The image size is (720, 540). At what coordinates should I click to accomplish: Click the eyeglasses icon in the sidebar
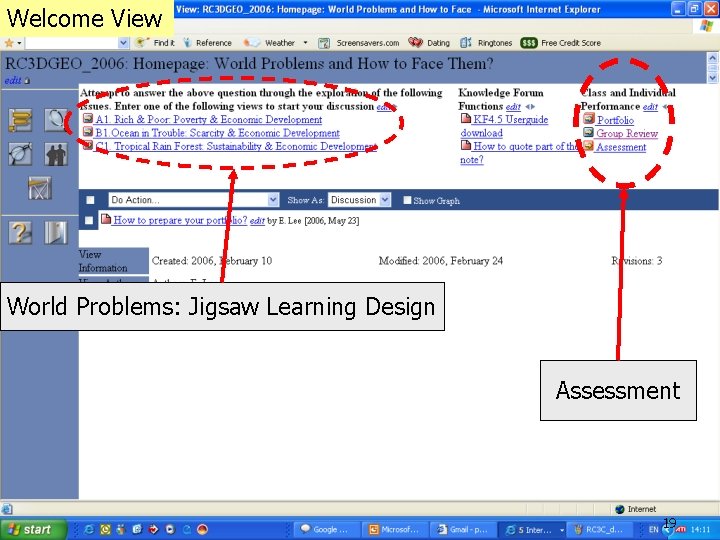21,154
